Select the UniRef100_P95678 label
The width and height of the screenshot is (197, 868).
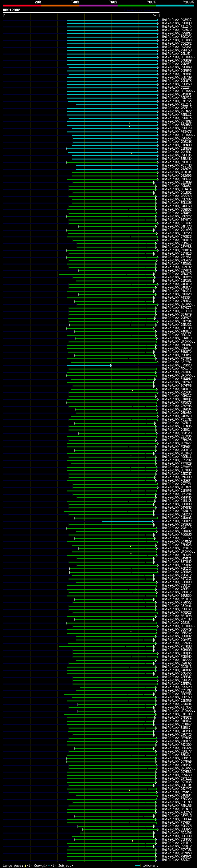pos(176,403)
